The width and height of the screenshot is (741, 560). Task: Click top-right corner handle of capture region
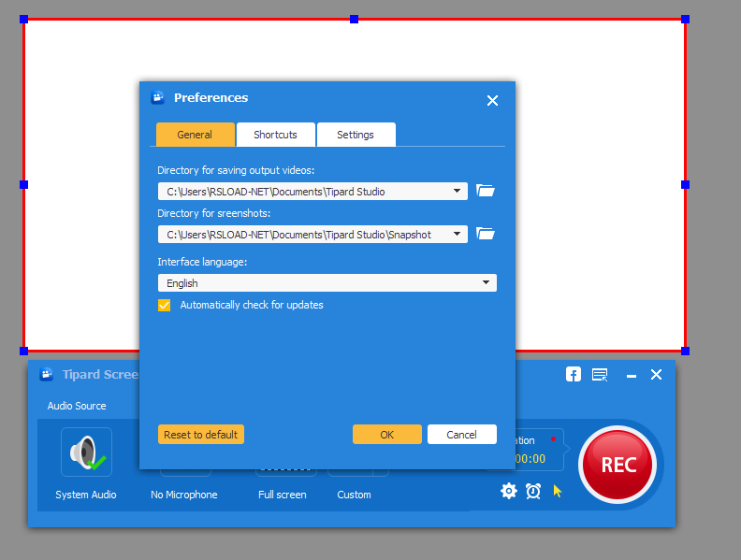click(x=685, y=19)
